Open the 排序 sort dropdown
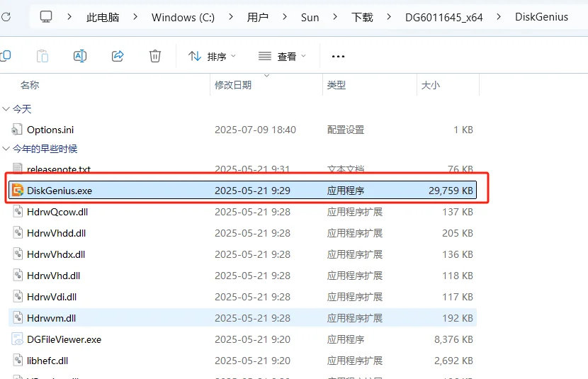 point(212,57)
